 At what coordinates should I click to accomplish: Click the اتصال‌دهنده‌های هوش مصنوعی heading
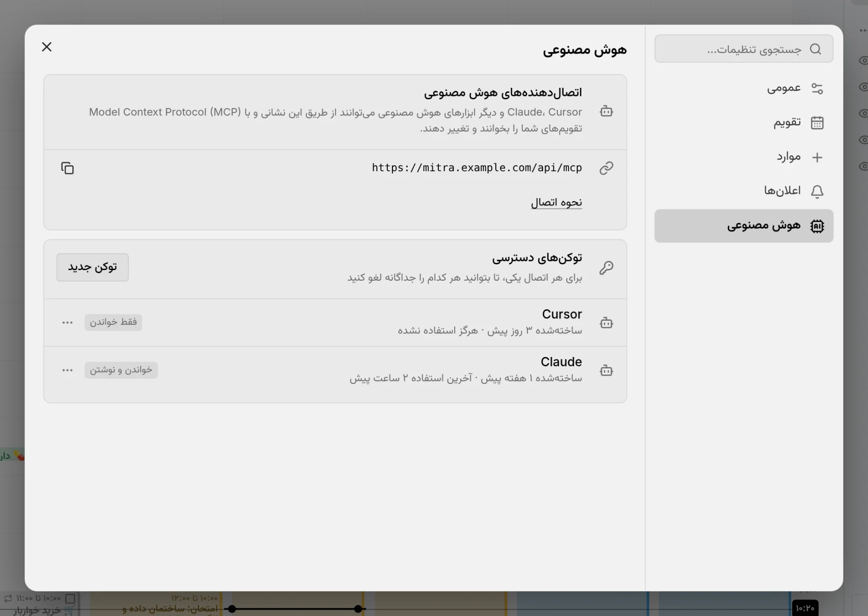coord(503,92)
